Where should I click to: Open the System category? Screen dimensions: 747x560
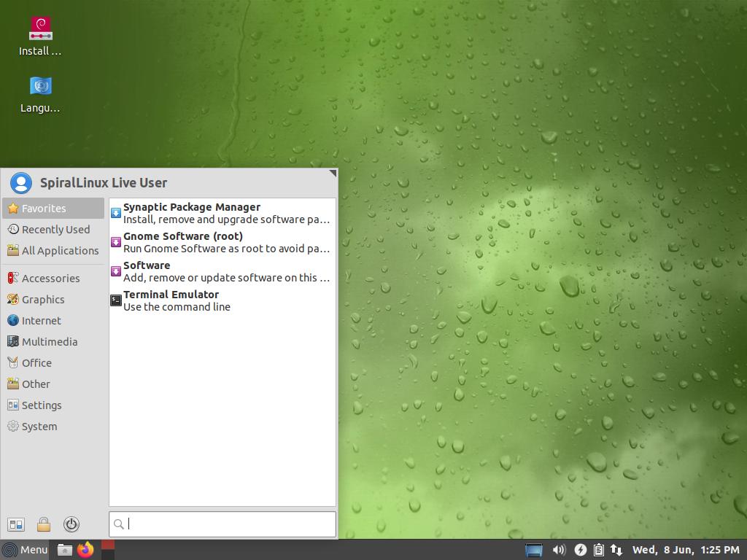click(x=53, y=427)
